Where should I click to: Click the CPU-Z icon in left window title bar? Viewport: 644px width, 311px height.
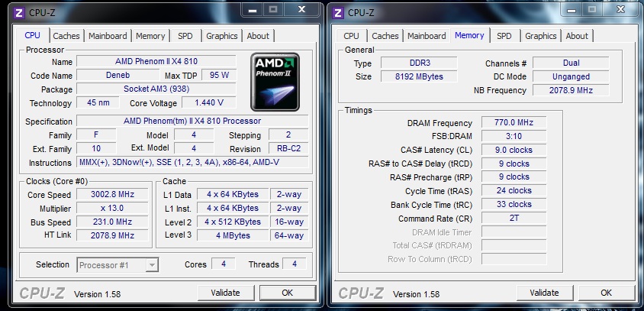[19, 12]
